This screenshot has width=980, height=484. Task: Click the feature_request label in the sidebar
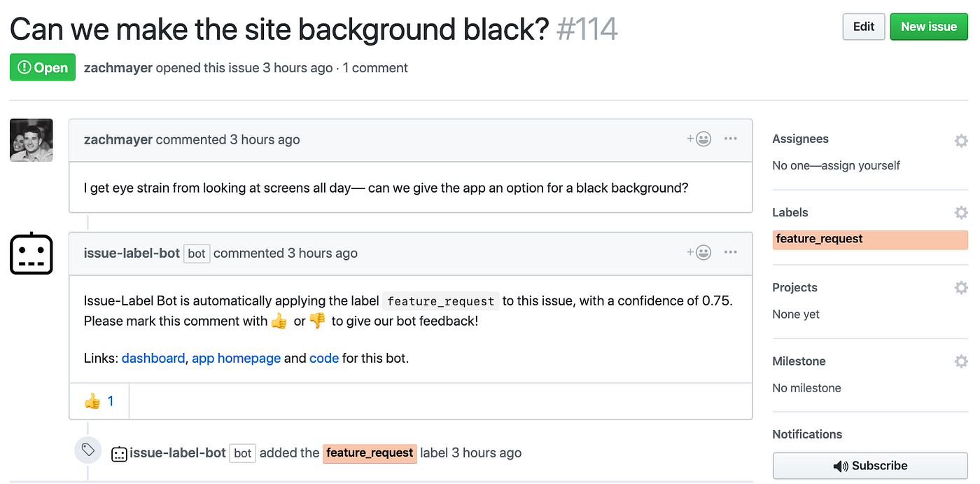pyautogui.click(x=870, y=240)
